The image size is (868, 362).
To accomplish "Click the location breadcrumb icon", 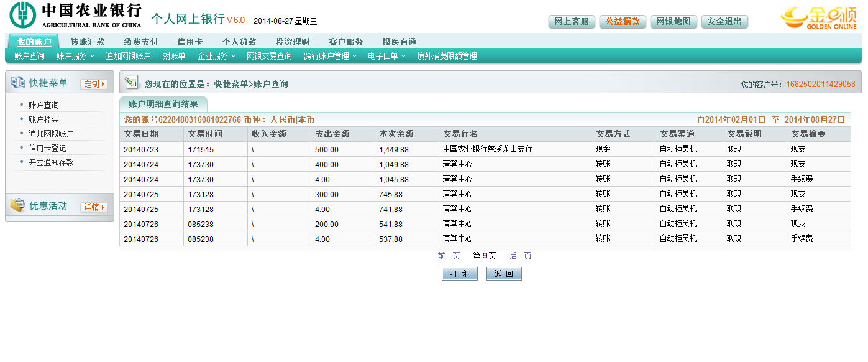I will 131,82.
